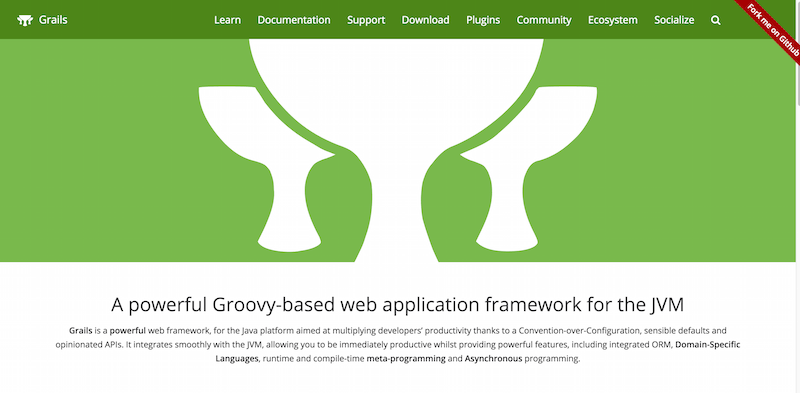Open the Community menu
This screenshot has width=800, height=393.
tap(544, 20)
